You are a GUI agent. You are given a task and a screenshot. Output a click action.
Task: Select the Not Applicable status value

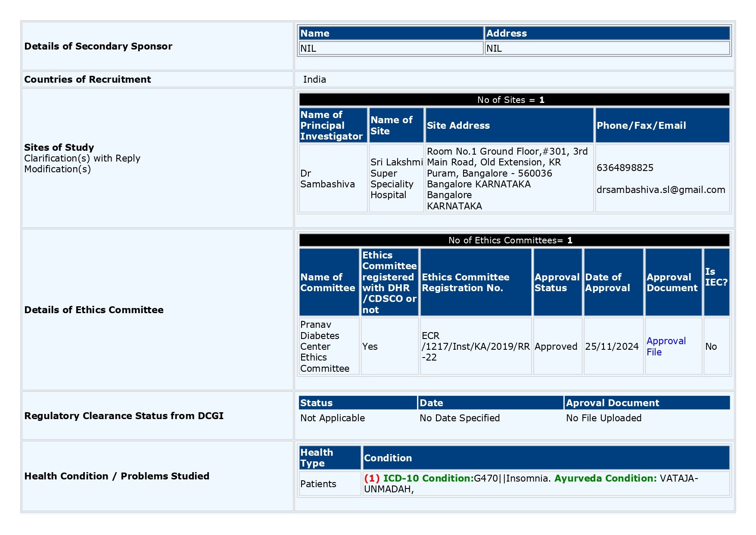(332, 418)
